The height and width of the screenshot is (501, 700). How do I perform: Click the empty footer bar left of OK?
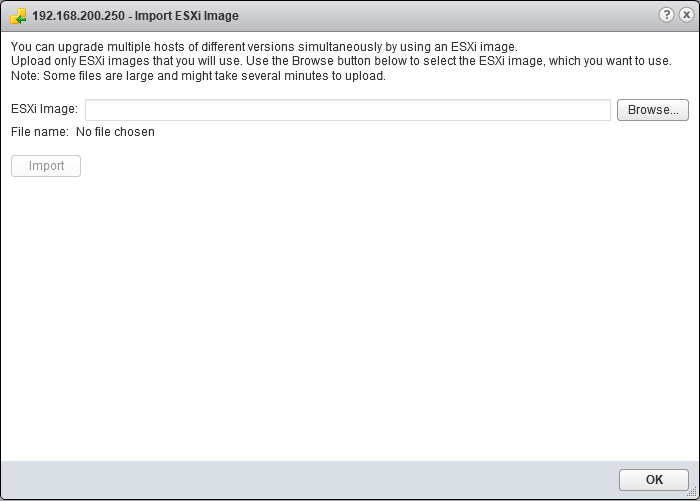(300, 480)
